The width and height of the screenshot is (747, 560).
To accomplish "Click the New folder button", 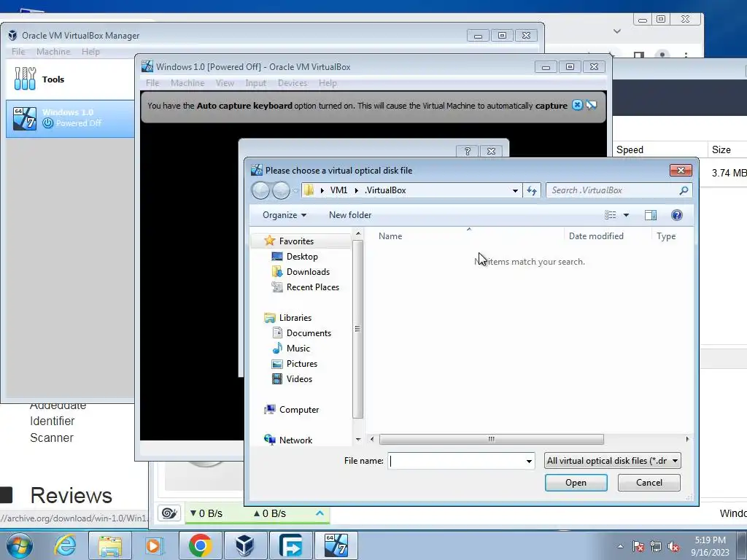I will [x=350, y=215].
